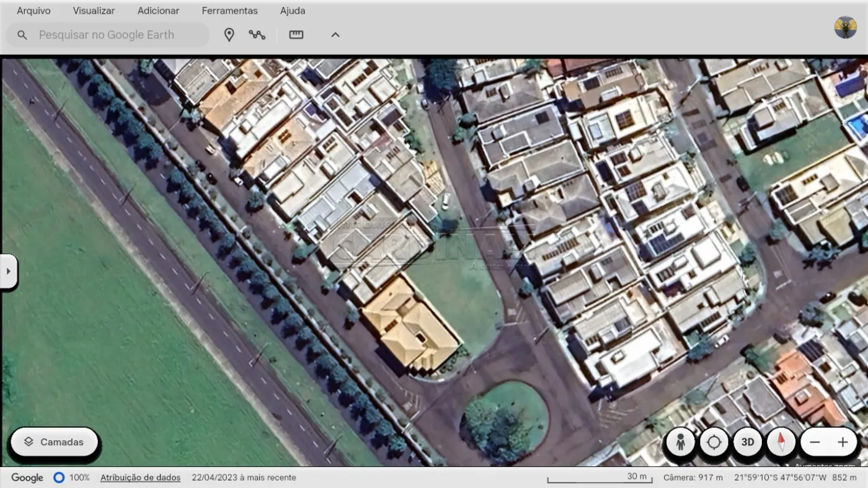Open the Visualizar menu
Viewport: 868px width, 488px height.
pyautogui.click(x=94, y=11)
